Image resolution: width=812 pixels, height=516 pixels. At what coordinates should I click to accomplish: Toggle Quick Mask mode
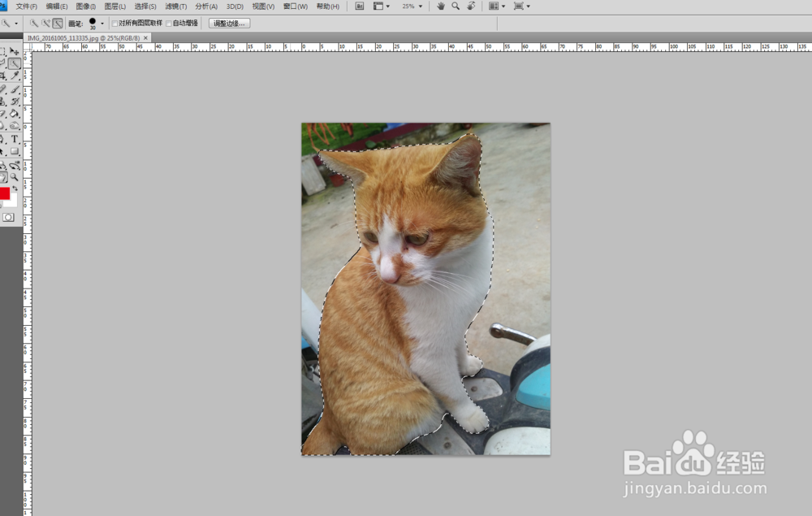[8, 217]
